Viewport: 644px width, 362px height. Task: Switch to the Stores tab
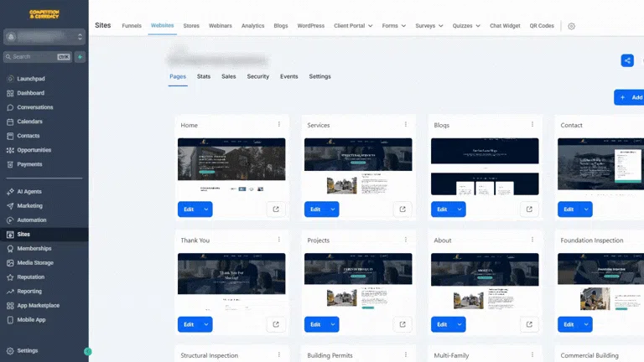191,25
